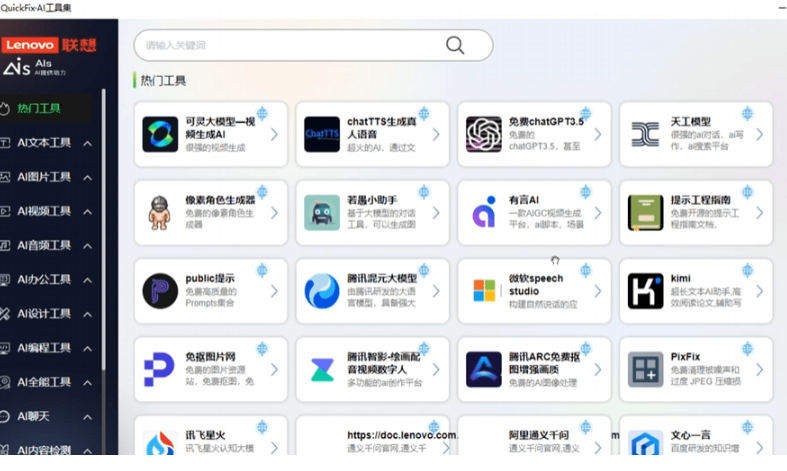Image resolution: width=787 pixels, height=471 pixels.
Task: Expand the AI文本工具 sidebar section
Action: coord(88,143)
